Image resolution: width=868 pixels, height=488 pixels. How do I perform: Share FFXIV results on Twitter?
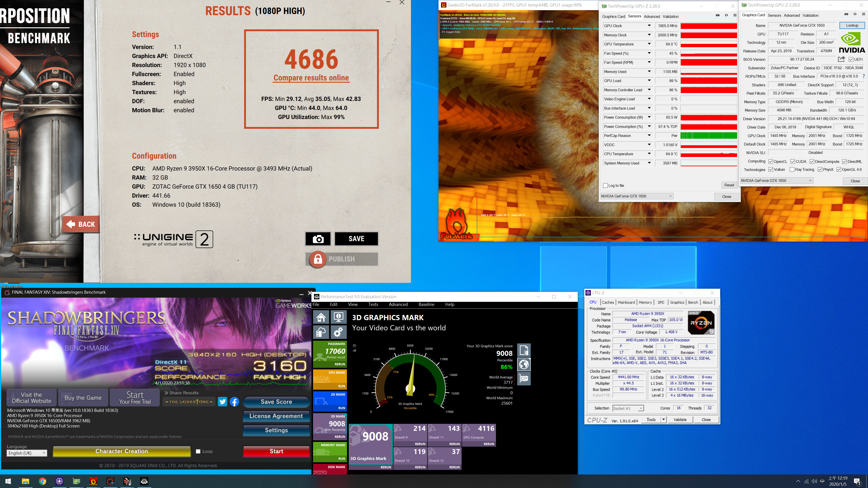(222, 402)
